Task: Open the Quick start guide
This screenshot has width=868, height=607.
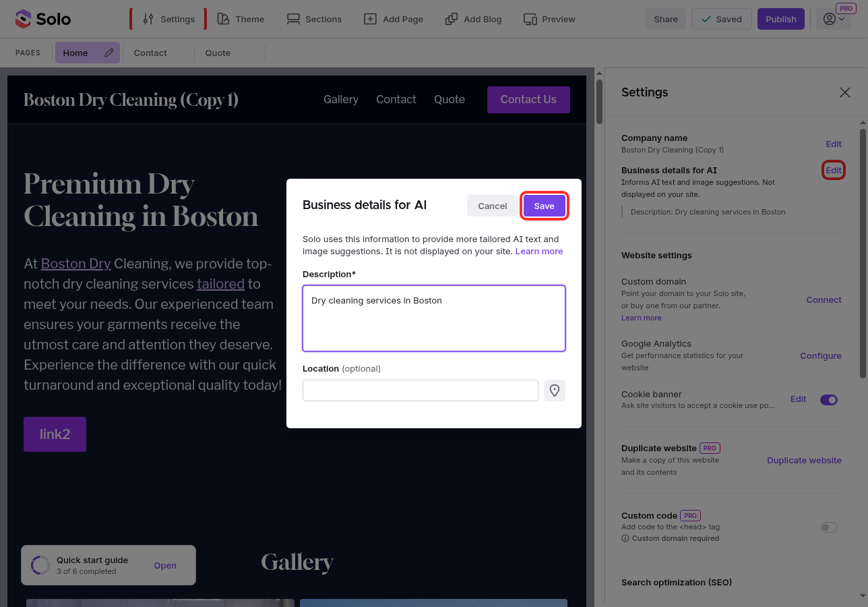Action: [165, 566]
